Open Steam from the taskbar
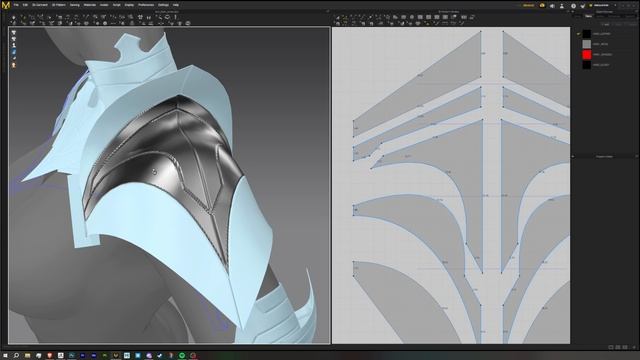640x360 pixels. [x=159, y=356]
